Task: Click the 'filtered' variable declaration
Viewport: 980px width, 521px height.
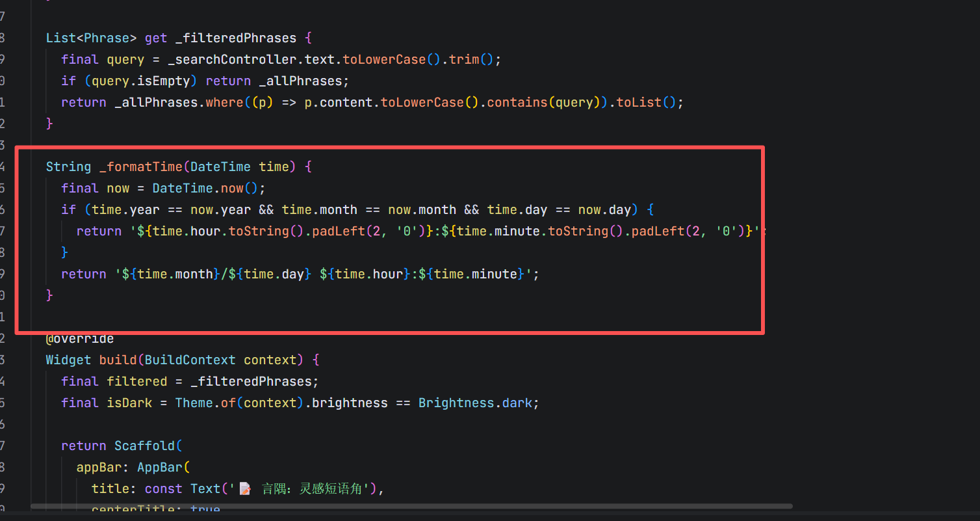Action: [x=137, y=381]
